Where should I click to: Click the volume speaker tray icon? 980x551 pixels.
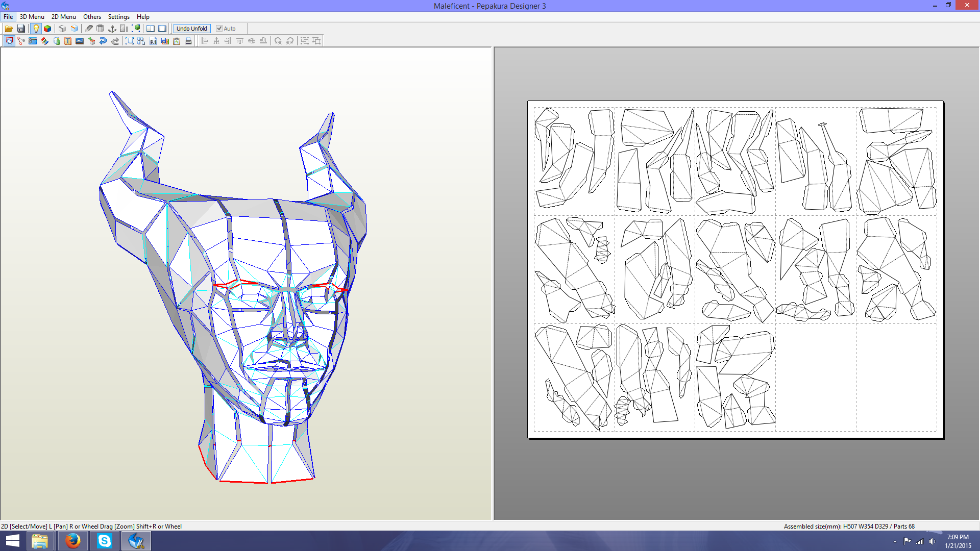[933, 541]
